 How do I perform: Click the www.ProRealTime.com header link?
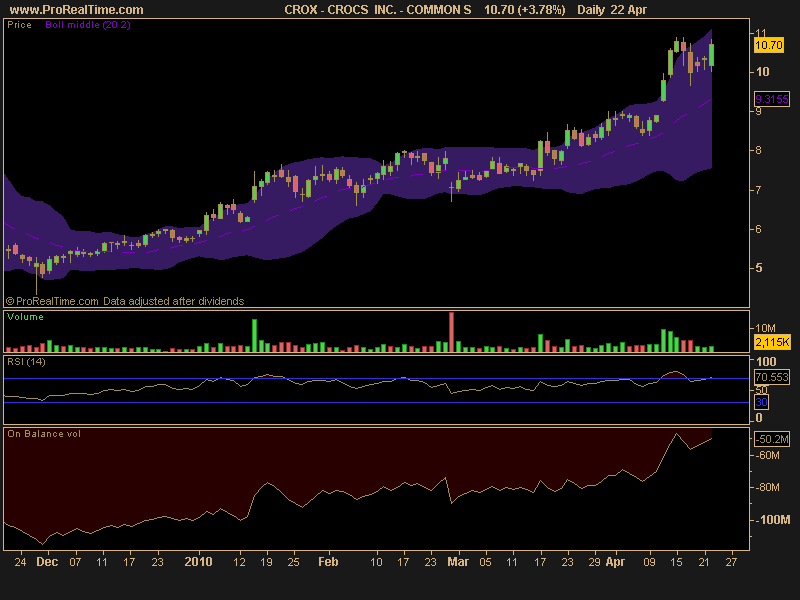pyautogui.click(x=77, y=10)
